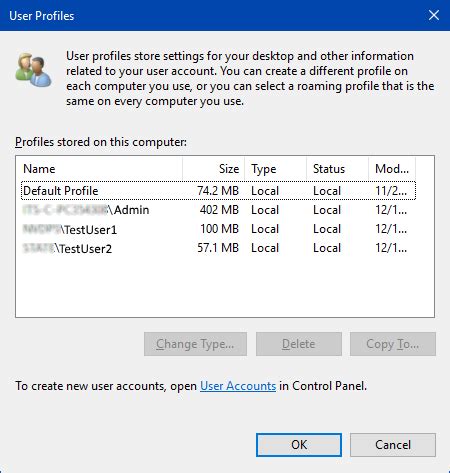This screenshot has height=473, width=450.
Task: Click the Status column header
Action: (338, 169)
